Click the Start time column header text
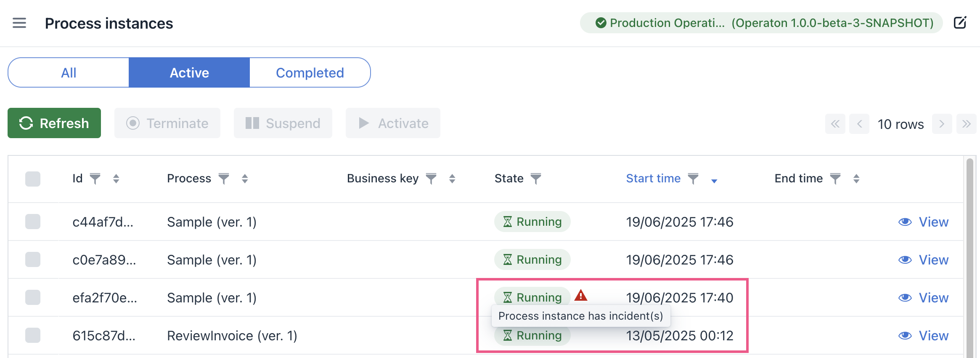This screenshot has width=980, height=358. (653, 179)
